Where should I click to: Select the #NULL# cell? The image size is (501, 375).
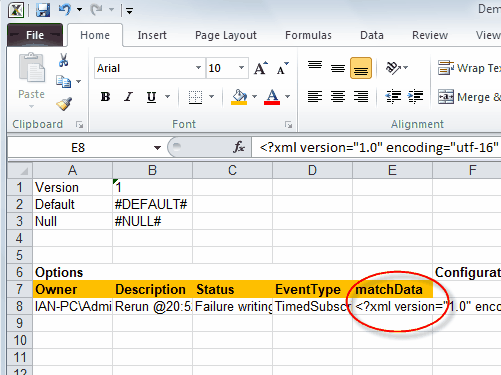tap(152, 221)
